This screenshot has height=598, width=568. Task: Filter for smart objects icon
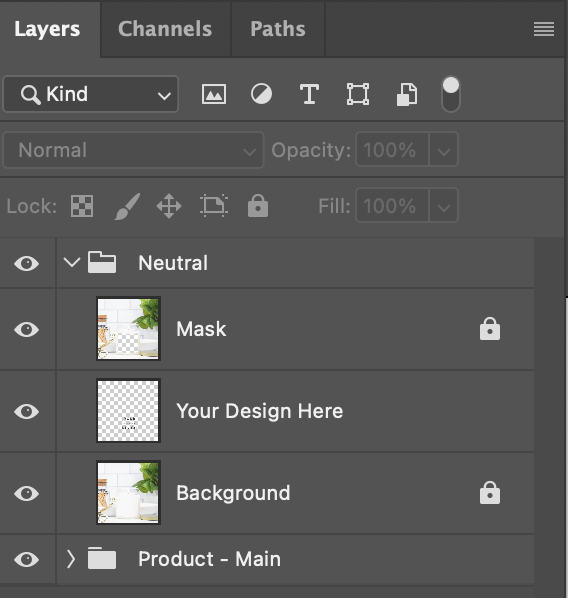point(407,94)
